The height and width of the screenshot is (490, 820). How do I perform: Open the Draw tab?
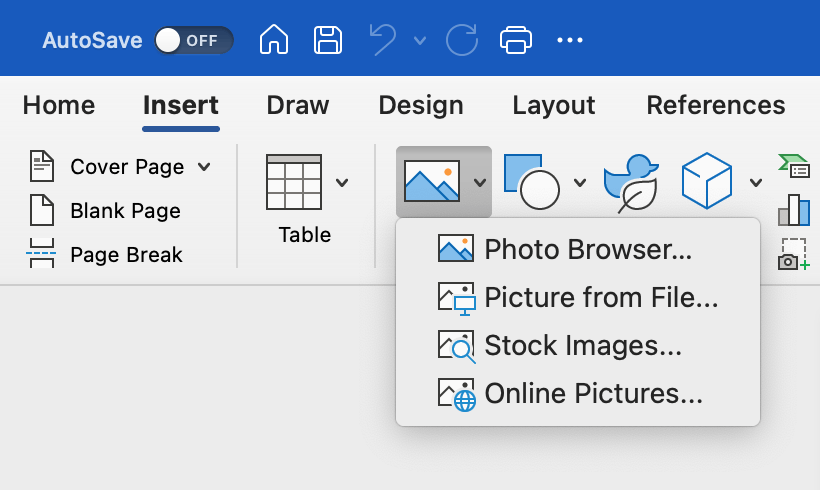(298, 105)
